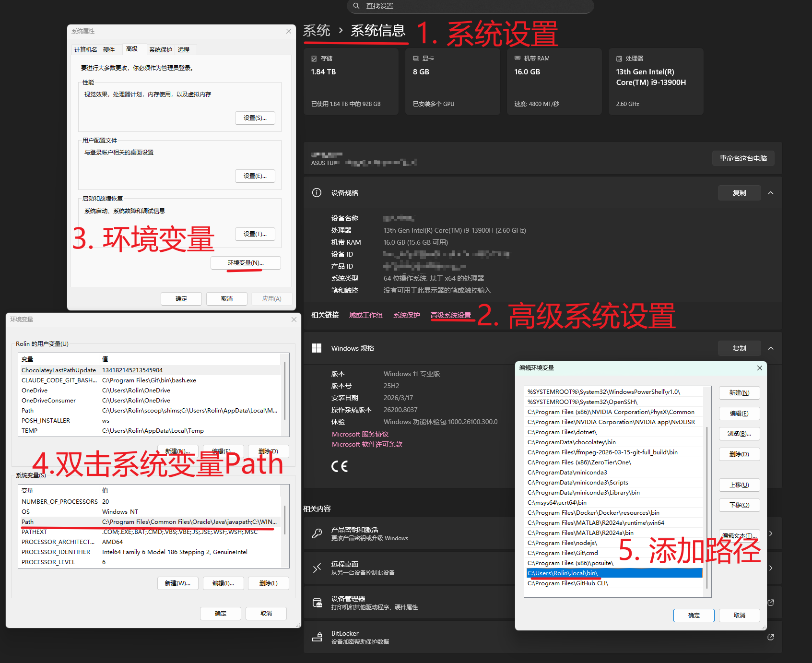The image size is (812, 663).
Task: Click the key icon for 产品密钥和激活
Action: click(x=317, y=533)
